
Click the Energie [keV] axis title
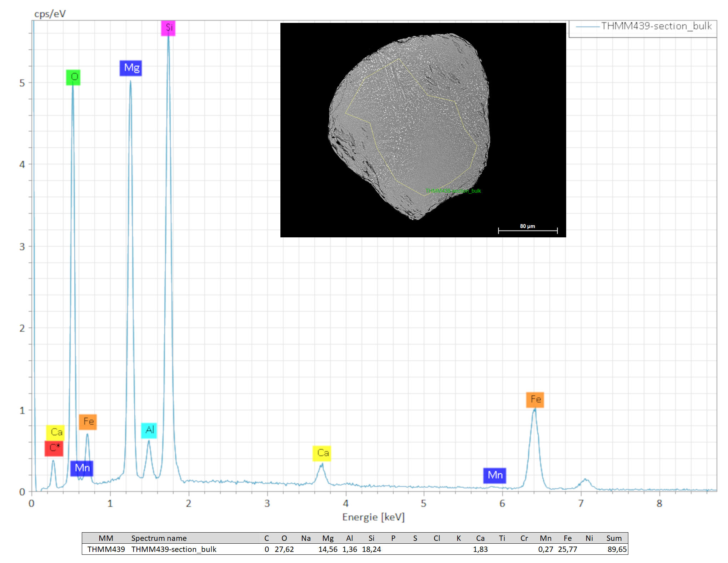coord(373,517)
